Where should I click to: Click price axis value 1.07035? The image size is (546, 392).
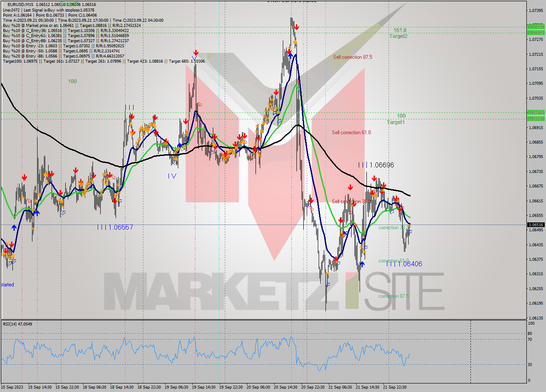(x=536, y=98)
